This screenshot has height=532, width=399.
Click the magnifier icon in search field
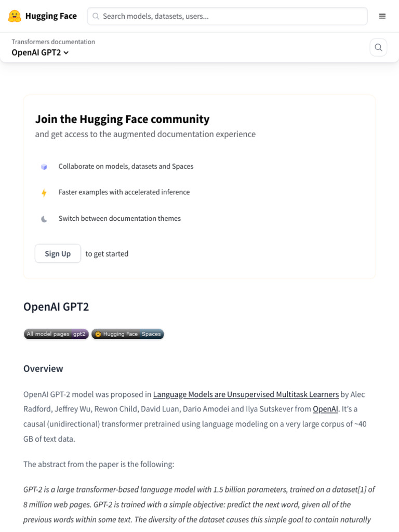(x=96, y=16)
